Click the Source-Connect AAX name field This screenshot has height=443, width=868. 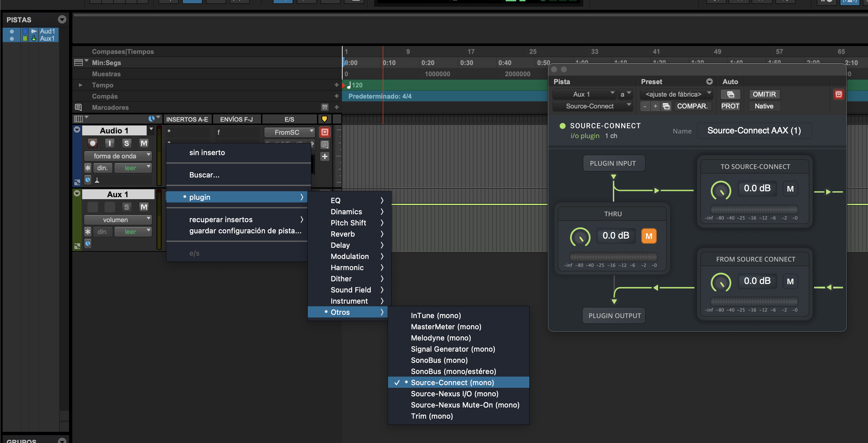754,131
